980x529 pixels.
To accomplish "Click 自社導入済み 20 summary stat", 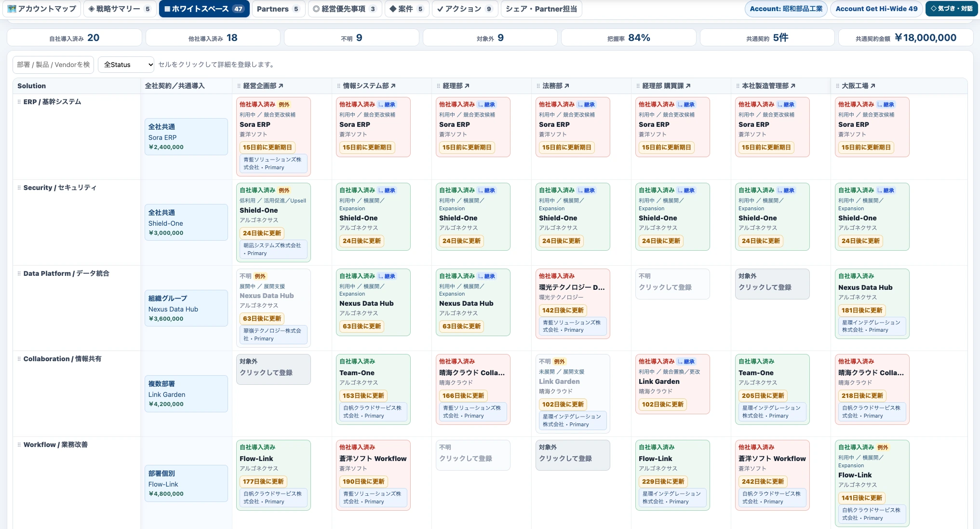I will click(74, 38).
